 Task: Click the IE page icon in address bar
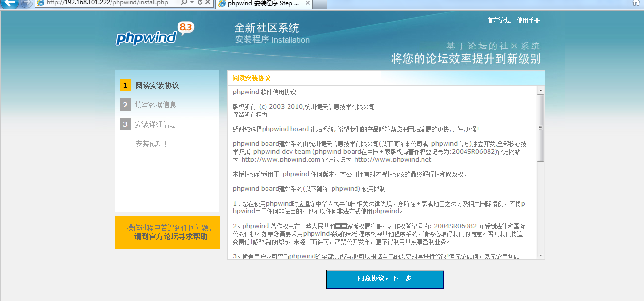[41, 3]
